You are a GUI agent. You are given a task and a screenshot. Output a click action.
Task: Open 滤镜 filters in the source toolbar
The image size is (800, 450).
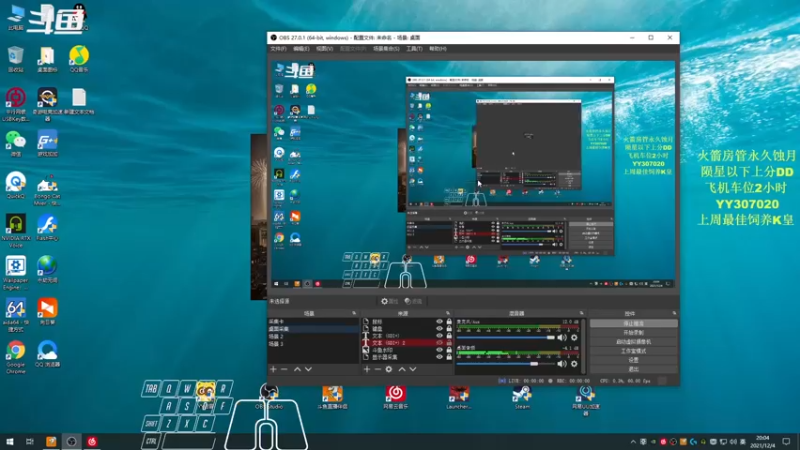coord(414,301)
